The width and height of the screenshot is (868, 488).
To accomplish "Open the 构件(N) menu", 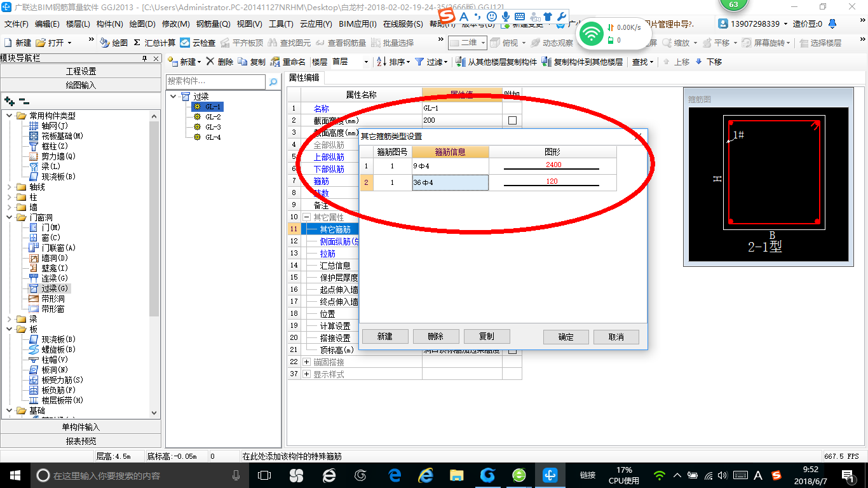I will point(110,24).
